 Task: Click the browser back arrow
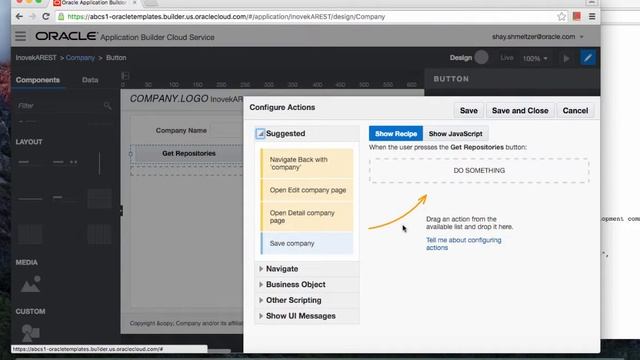[x=19, y=16]
